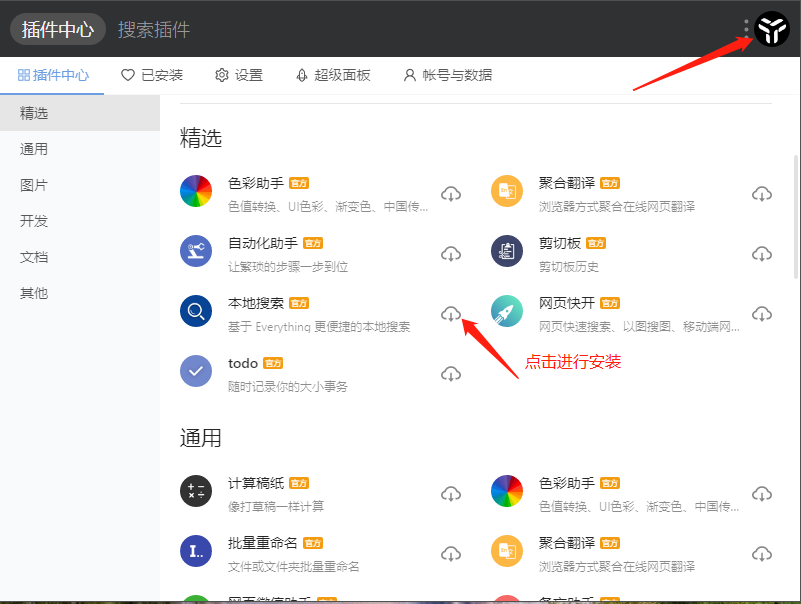Click the todo plugin name
The height and width of the screenshot is (604, 801).
coord(243,363)
